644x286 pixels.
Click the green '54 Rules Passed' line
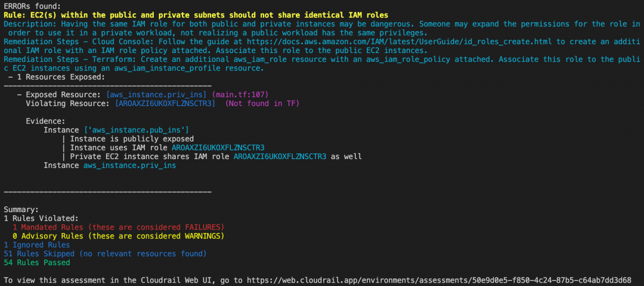(x=36, y=263)
